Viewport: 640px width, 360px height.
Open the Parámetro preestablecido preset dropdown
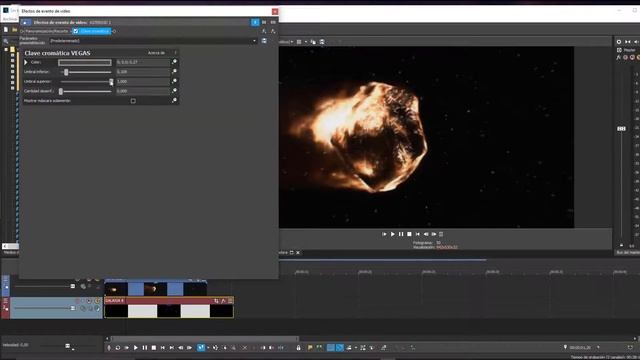254,41
